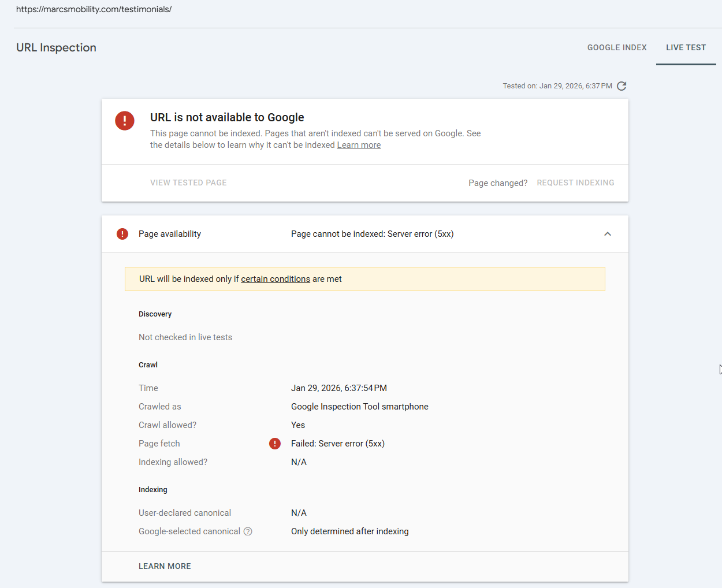Click the inspected URL at the top
Screen dimensions: 722x588
tap(94, 9)
